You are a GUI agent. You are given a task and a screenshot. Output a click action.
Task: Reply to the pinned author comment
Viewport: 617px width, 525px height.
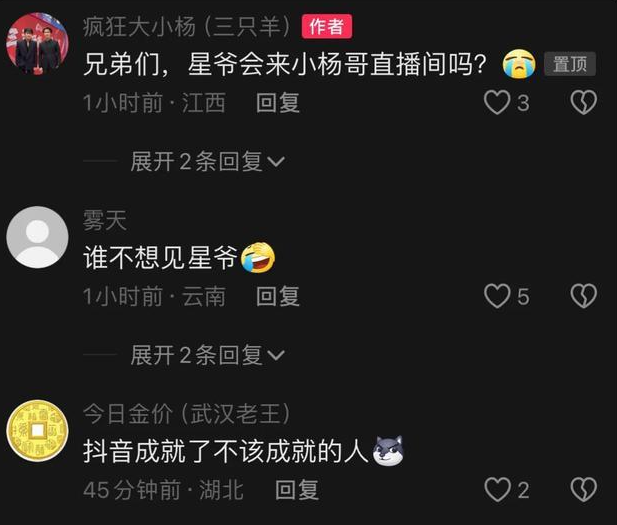278,103
